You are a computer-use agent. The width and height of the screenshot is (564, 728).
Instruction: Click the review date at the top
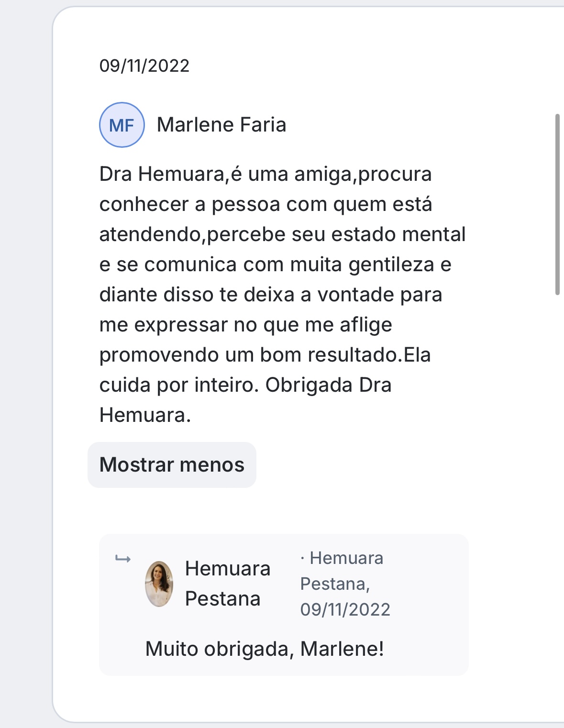(x=144, y=66)
